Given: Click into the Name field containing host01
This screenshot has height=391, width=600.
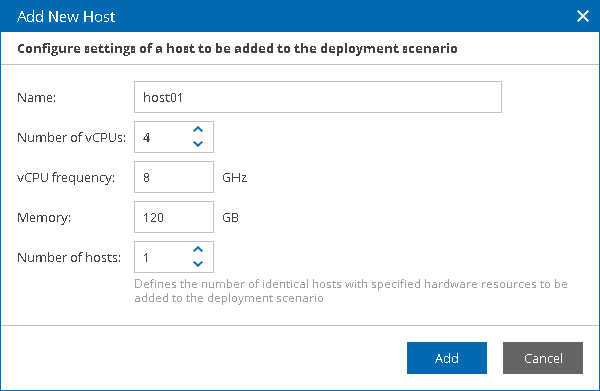Looking at the screenshot, I should [x=318, y=97].
